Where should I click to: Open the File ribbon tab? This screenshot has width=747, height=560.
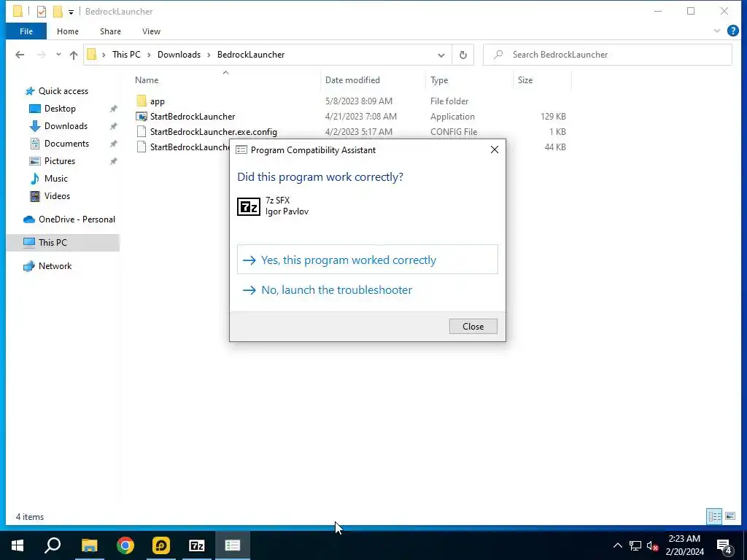click(26, 31)
